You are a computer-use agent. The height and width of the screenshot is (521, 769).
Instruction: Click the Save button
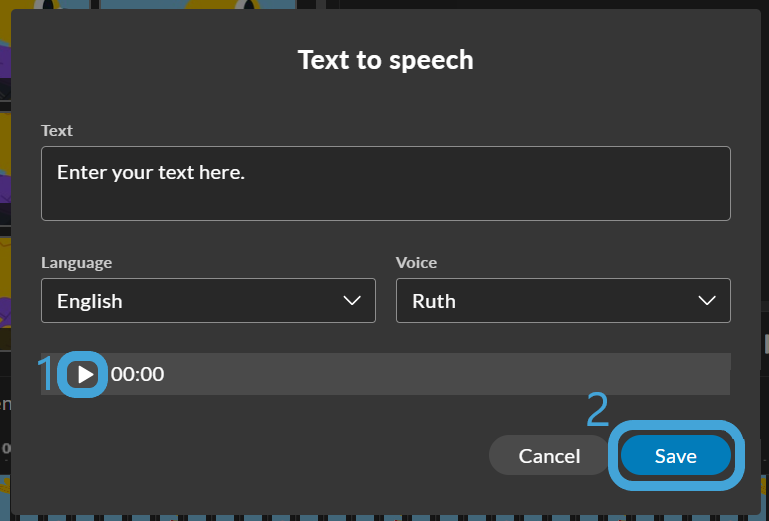click(675, 456)
